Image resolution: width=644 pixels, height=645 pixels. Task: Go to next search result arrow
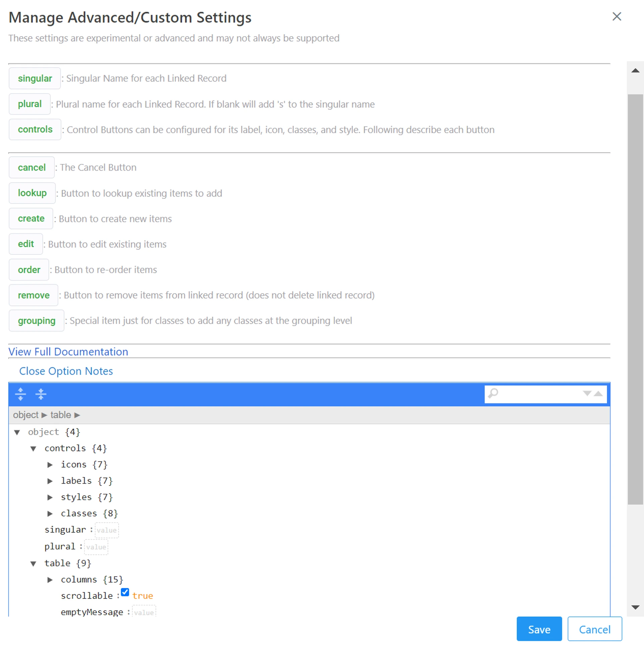587,393
